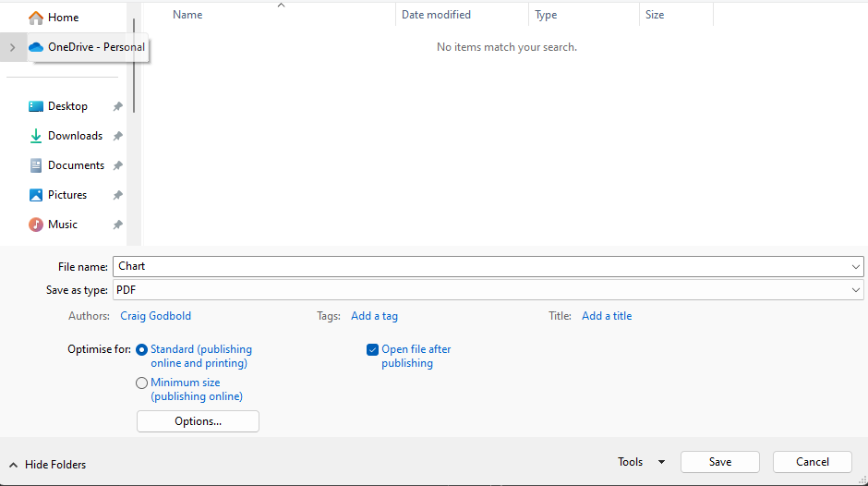This screenshot has height=486, width=868.
Task: Select Standard publishing optimisation option
Action: pyautogui.click(x=141, y=350)
